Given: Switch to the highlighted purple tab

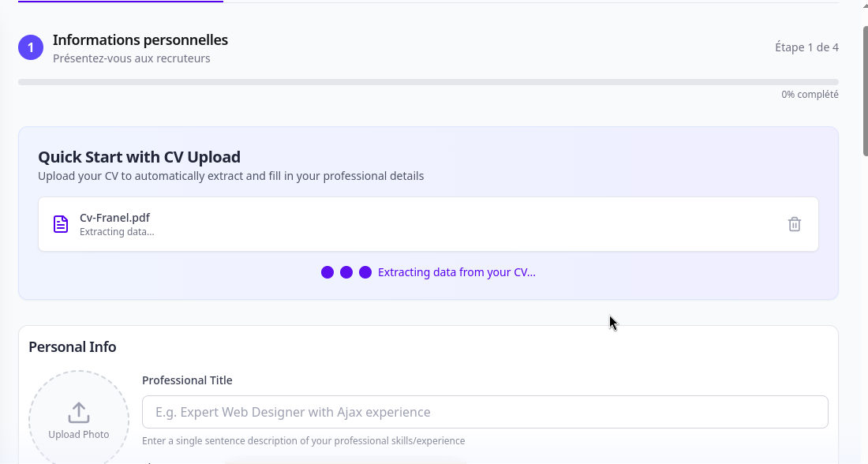Looking at the screenshot, I should (121, 2).
